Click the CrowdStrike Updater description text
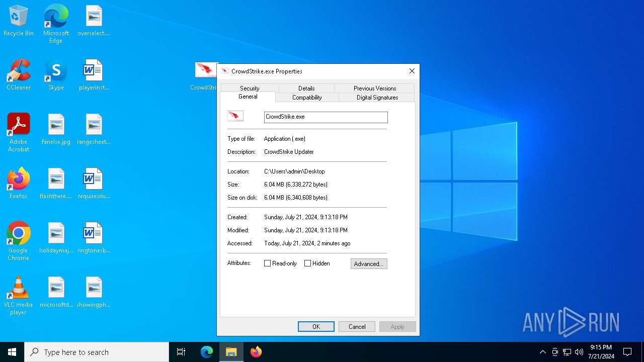644x362 pixels. pos(289,152)
